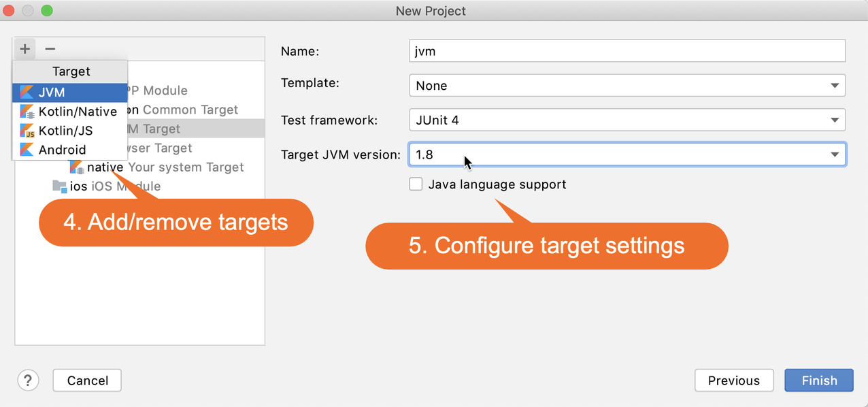This screenshot has height=407, width=868.
Task: Click the iOS Module folder icon
Action: click(x=60, y=186)
